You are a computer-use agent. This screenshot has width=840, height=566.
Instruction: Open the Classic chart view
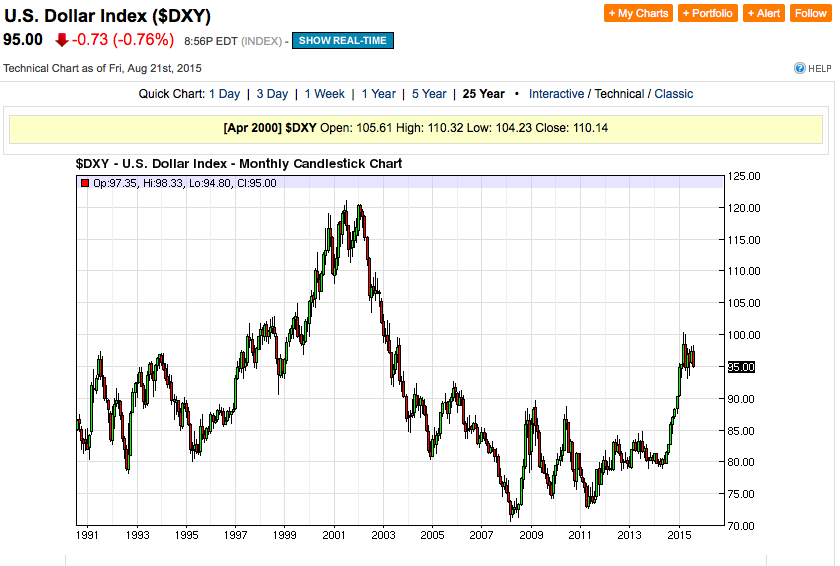pos(674,94)
